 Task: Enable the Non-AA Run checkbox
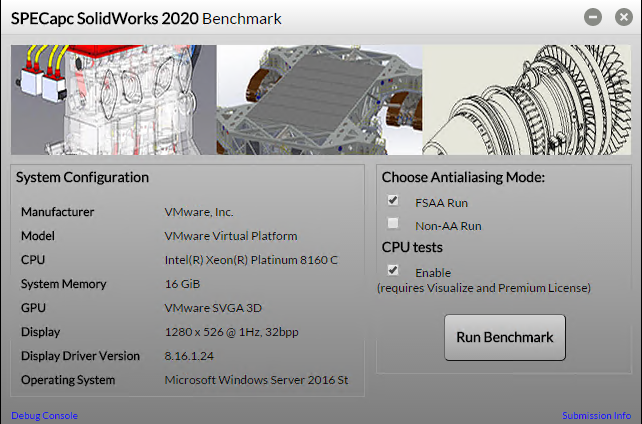point(393,225)
